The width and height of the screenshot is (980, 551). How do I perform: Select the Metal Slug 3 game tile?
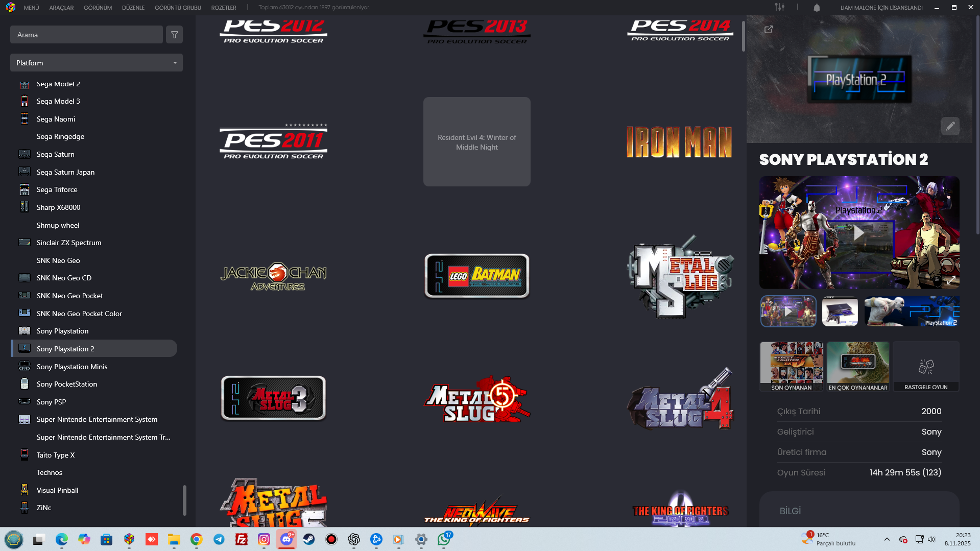[x=273, y=398]
